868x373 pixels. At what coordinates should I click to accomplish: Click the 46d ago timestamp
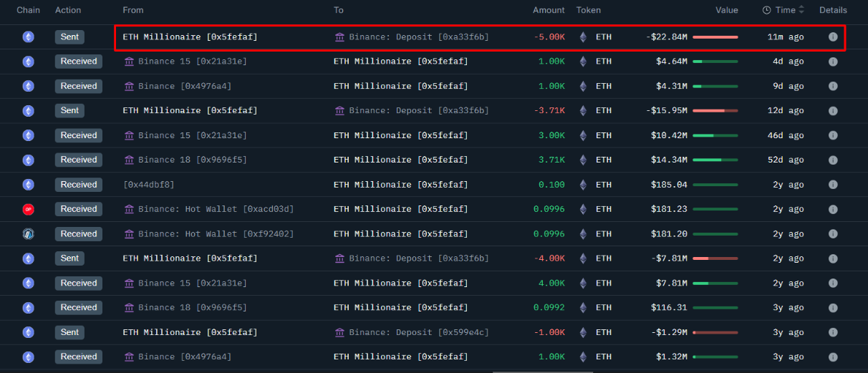click(x=786, y=135)
